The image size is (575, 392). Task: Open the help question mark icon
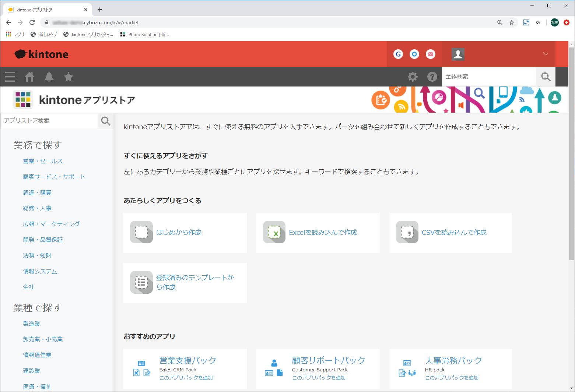(432, 77)
